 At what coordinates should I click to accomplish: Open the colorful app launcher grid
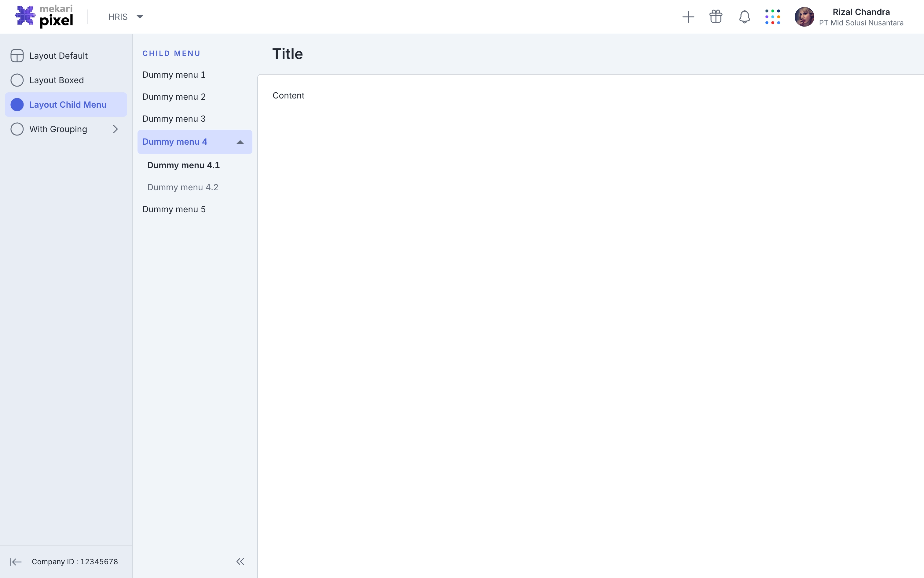click(772, 17)
